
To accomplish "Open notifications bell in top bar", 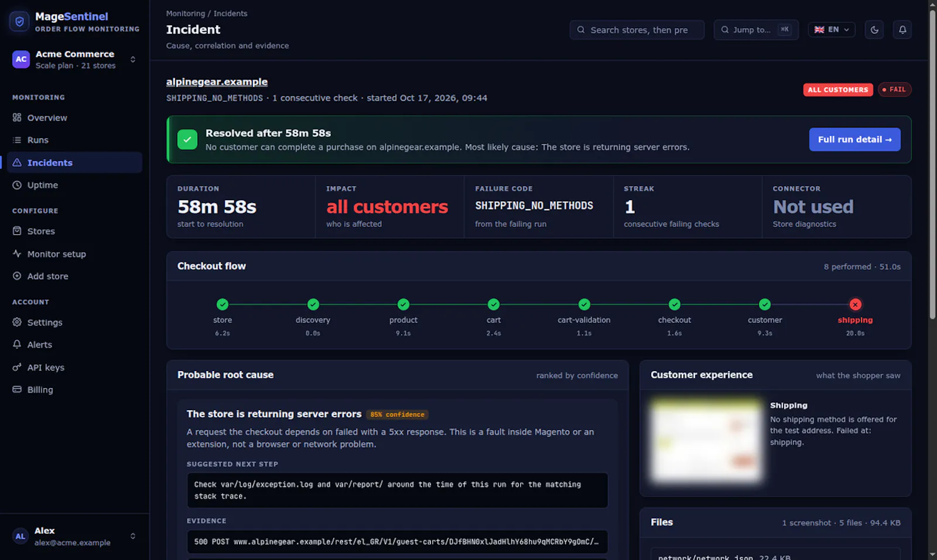I will pos(902,30).
